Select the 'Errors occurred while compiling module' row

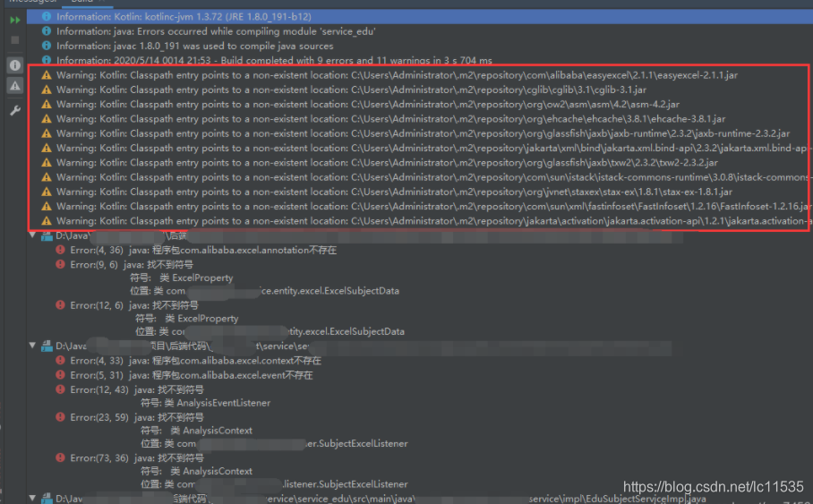tap(419, 31)
